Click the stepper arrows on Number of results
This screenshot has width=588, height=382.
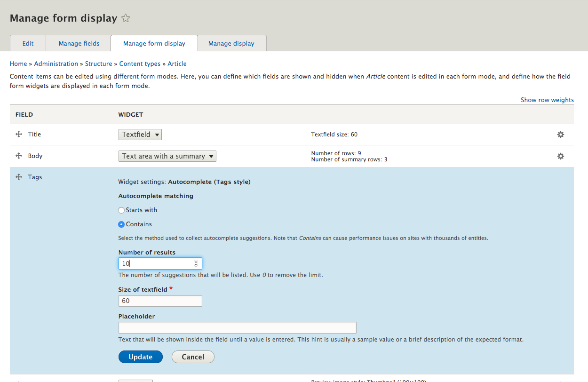196,263
